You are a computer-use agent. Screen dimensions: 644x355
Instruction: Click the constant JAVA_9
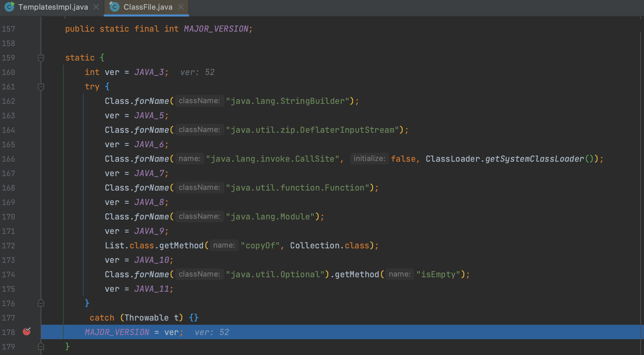149,231
